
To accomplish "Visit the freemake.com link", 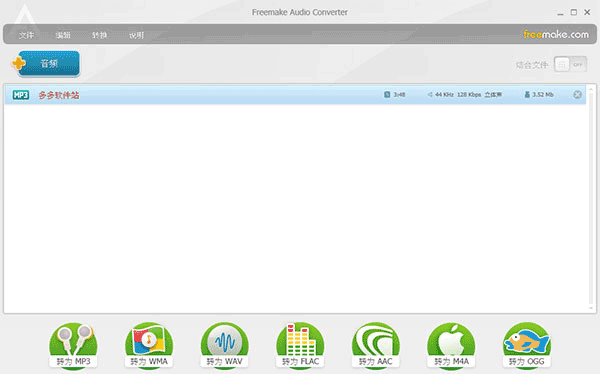I will tap(556, 34).
